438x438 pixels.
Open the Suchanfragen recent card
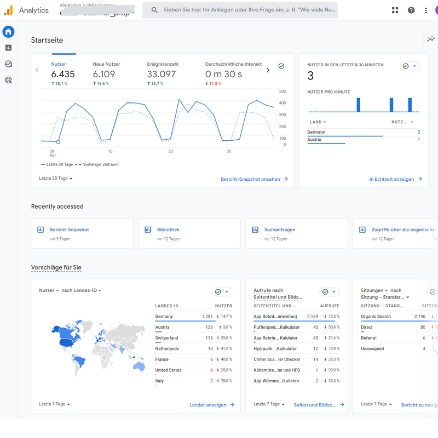point(296,233)
